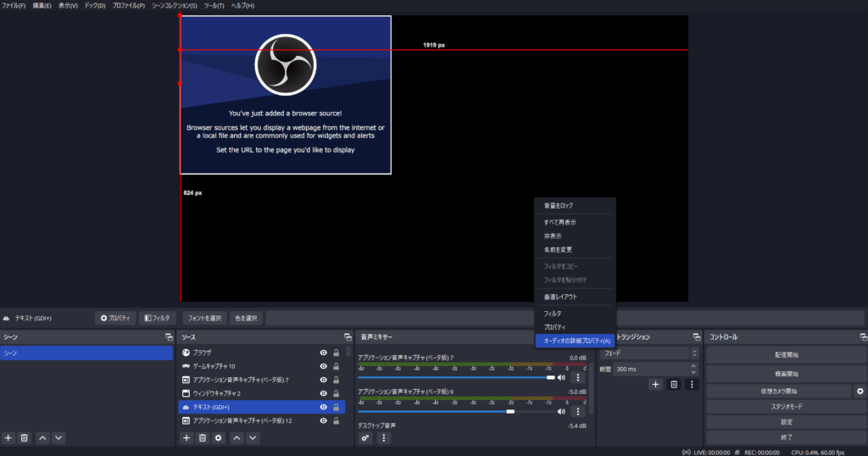
Task: Toggle visibility of ゲームキャプチャ 10 source
Action: [323, 366]
